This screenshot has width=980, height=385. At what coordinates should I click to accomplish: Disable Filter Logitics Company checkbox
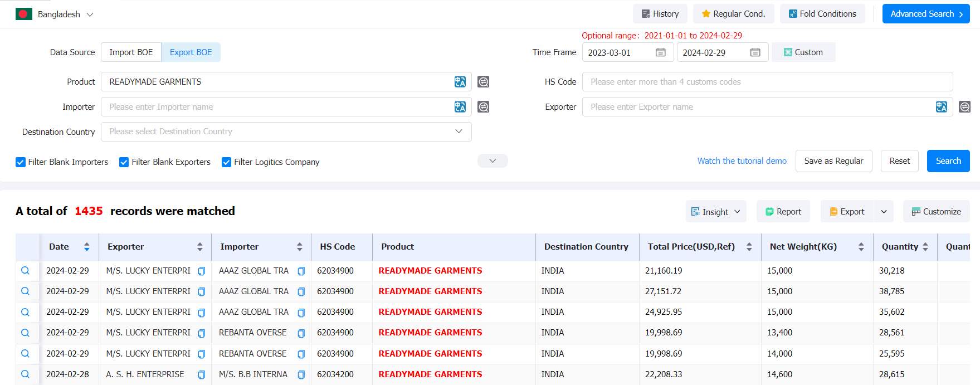coord(227,162)
